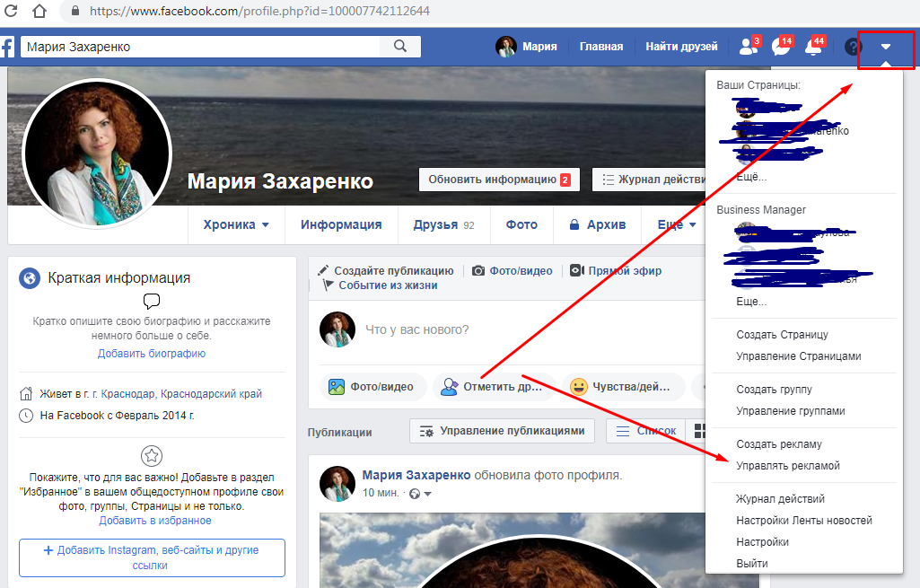The width and height of the screenshot is (920, 588).
Task: Click Отметить др... tag friends button
Action: [x=494, y=387]
